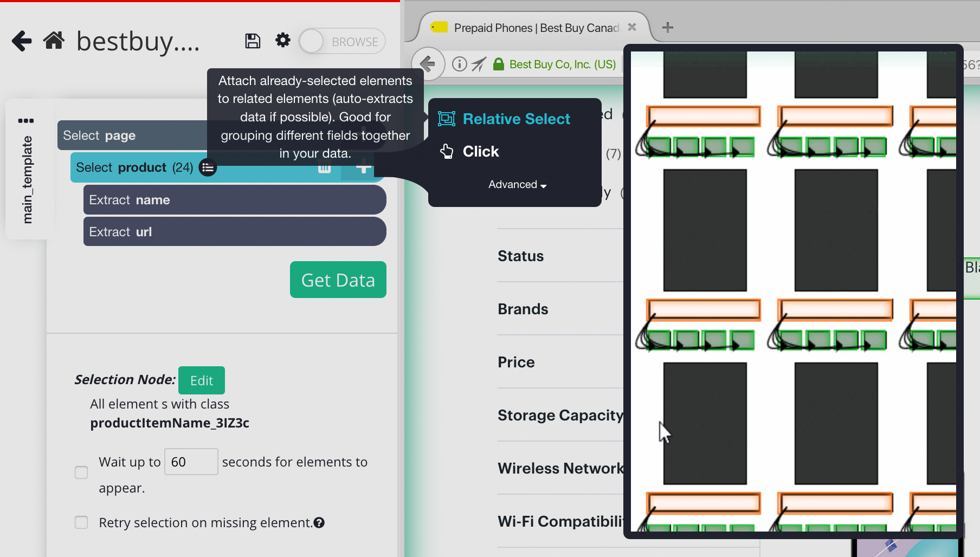Click the Relative Select icon
The image size is (980, 557).
[x=447, y=119]
